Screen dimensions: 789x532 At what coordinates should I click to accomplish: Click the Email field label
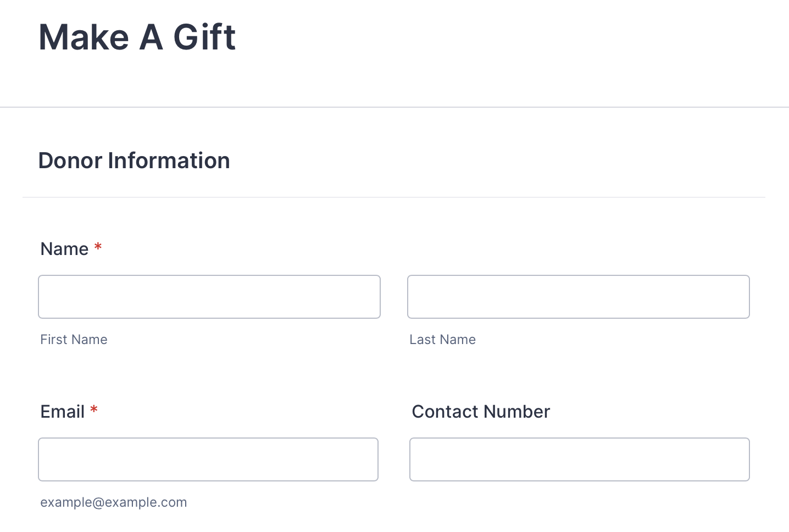(62, 412)
